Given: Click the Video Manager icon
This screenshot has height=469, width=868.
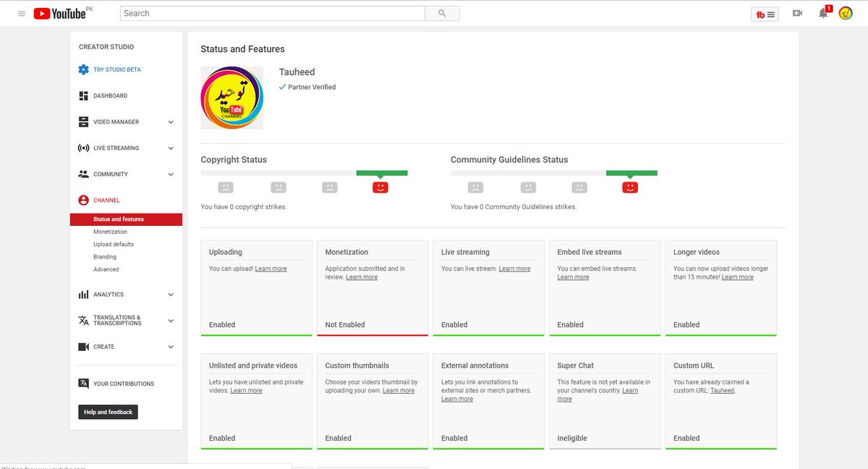Looking at the screenshot, I should [84, 122].
